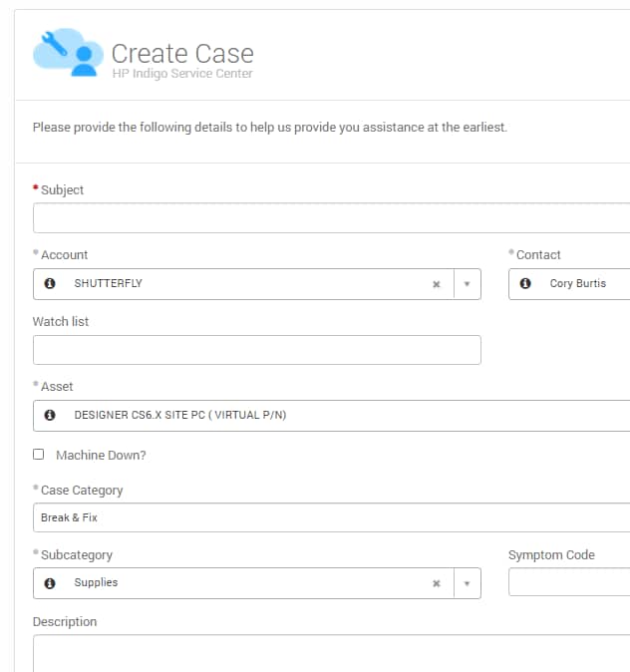This screenshot has height=672, width=630.
Task: Clear the Supplies subcategory selection
Action: pos(437,583)
